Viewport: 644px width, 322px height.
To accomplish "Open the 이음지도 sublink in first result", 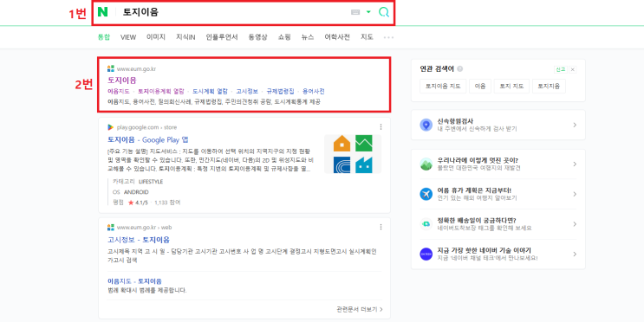I will (118, 91).
